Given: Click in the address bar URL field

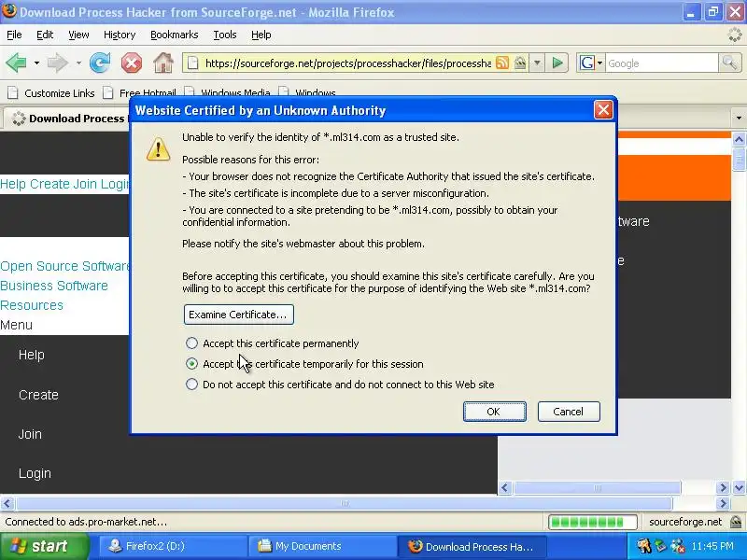Looking at the screenshot, I should pos(347,63).
